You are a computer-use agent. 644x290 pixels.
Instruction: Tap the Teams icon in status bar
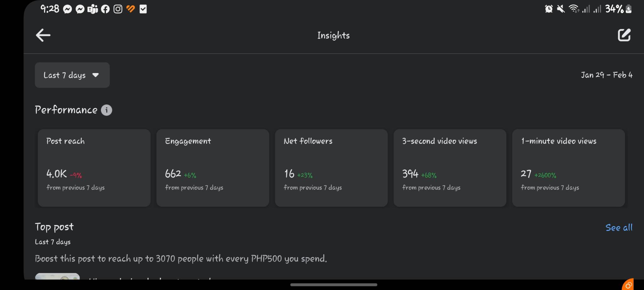click(92, 9)
